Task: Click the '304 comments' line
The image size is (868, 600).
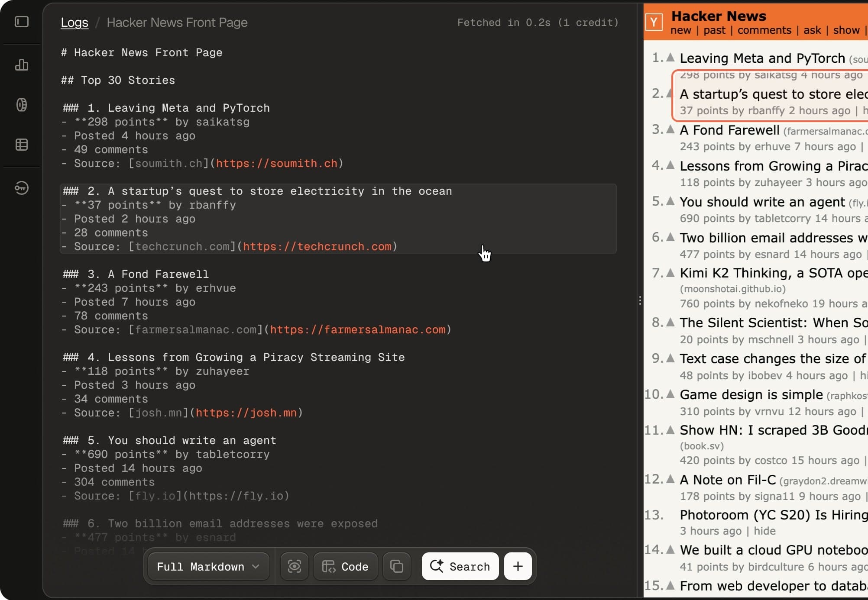Action: tap(108, 482)
